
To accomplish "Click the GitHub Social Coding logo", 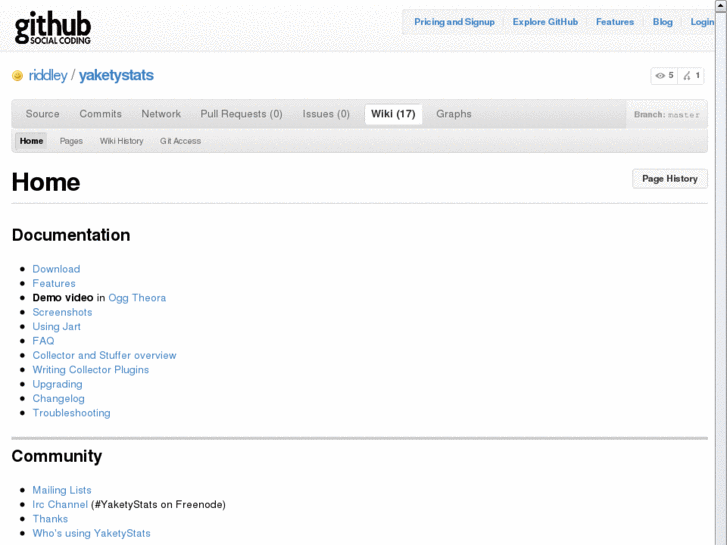I will coord(53,28).
